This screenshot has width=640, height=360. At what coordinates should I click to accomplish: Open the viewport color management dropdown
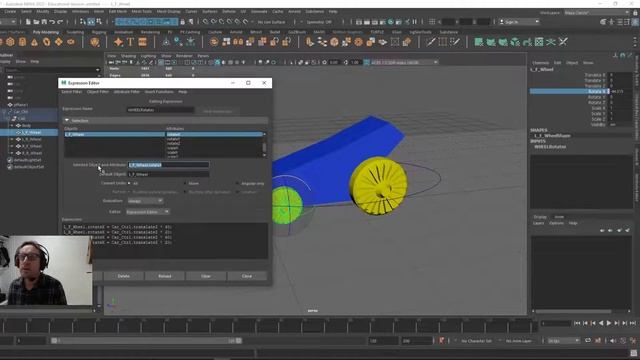(x=403, y=62)
